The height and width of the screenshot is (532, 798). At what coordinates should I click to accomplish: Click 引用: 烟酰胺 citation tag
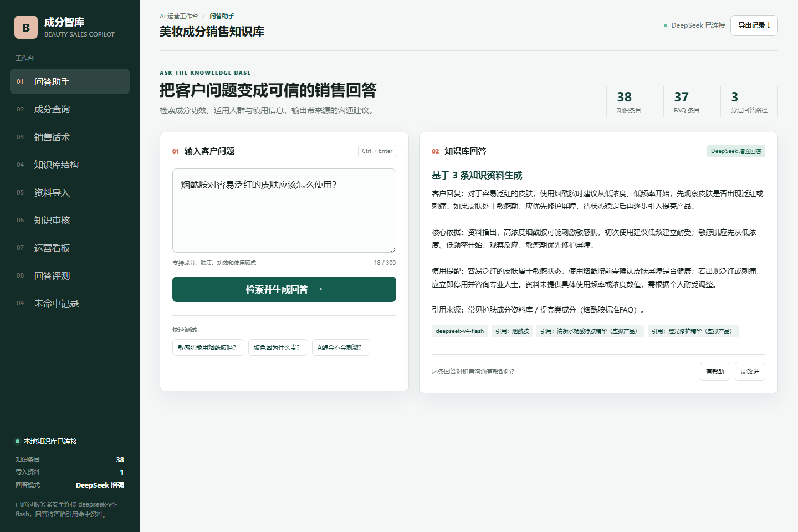tap(512, 331)
